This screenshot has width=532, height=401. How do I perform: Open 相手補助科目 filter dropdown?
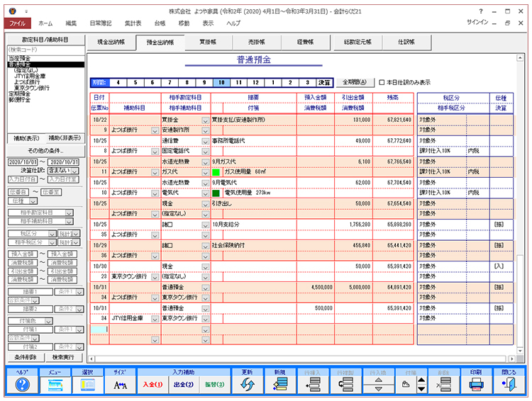70,222
